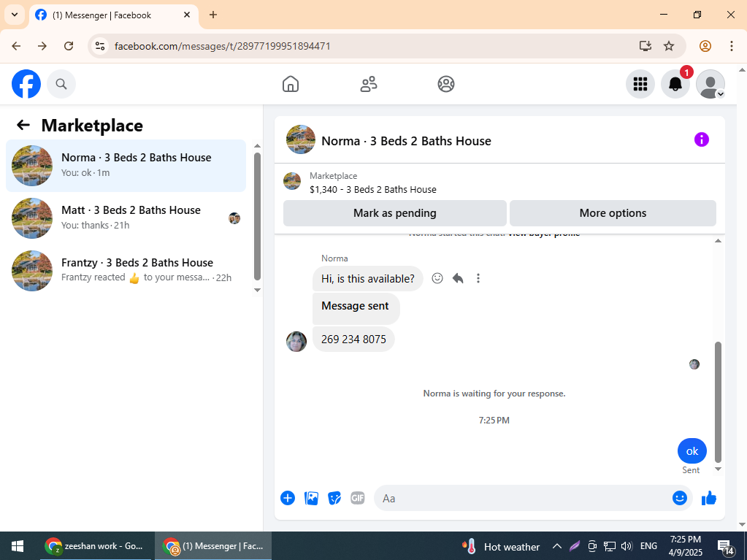Open the Friends icon

368,84
